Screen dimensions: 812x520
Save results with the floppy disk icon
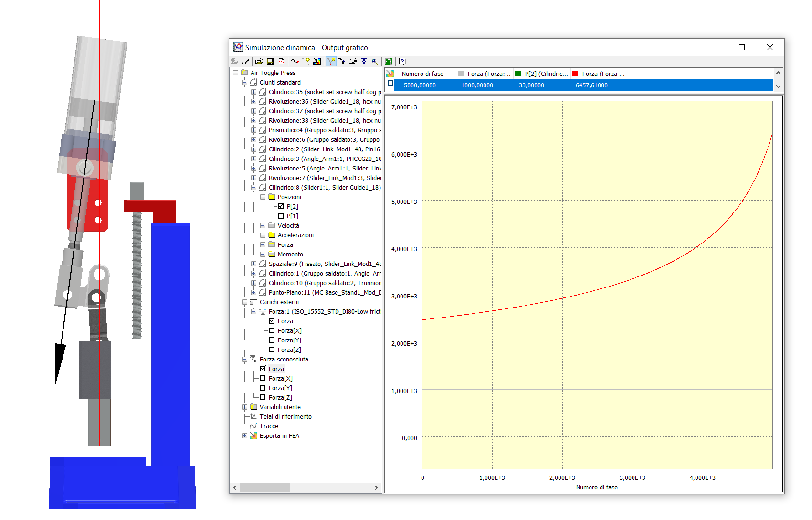[x=270, y=61]
